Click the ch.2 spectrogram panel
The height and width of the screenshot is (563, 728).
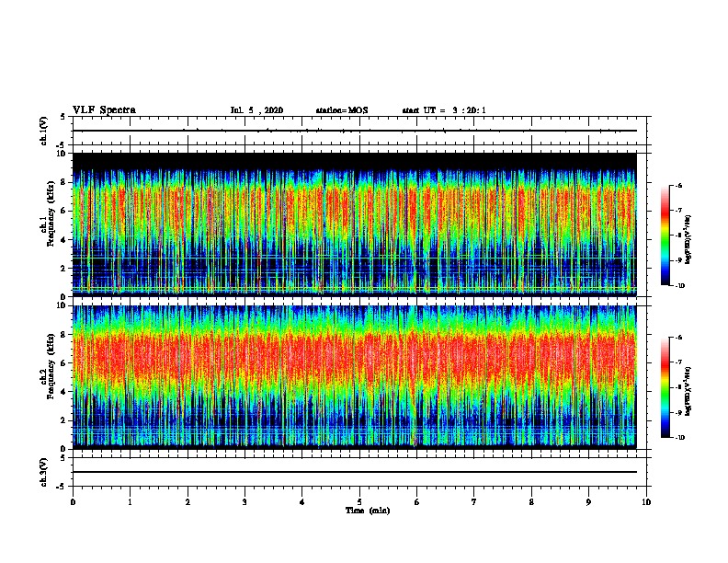click(x=355, y=376)
